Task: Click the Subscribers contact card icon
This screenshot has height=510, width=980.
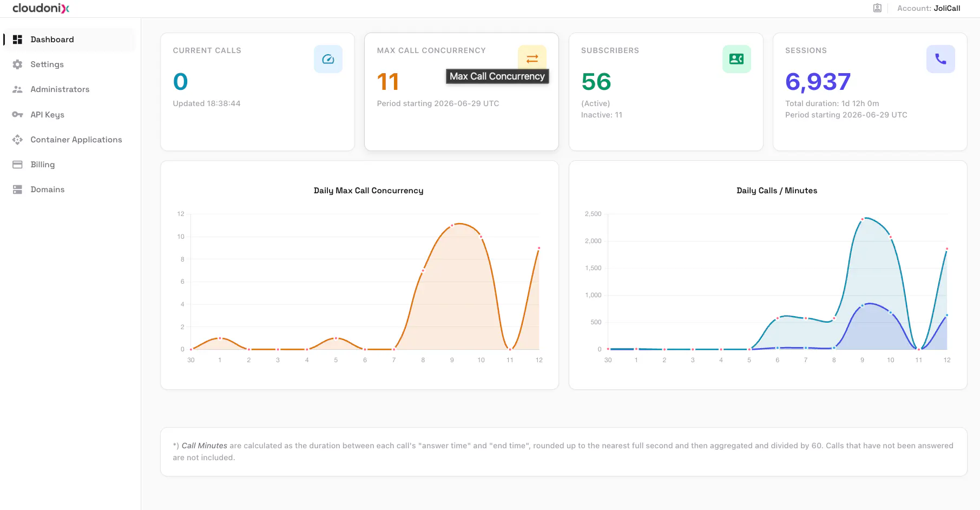Action: [736, 59]
